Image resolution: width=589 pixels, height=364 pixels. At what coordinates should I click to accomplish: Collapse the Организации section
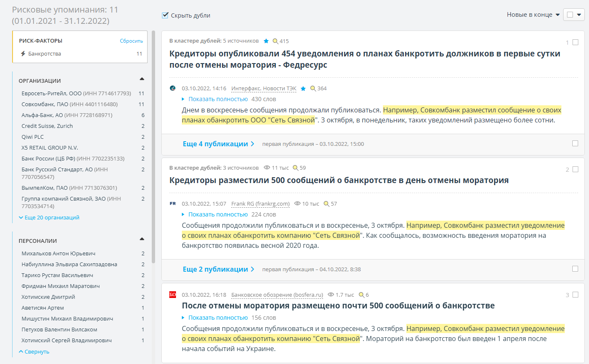(x=142, y=79)
